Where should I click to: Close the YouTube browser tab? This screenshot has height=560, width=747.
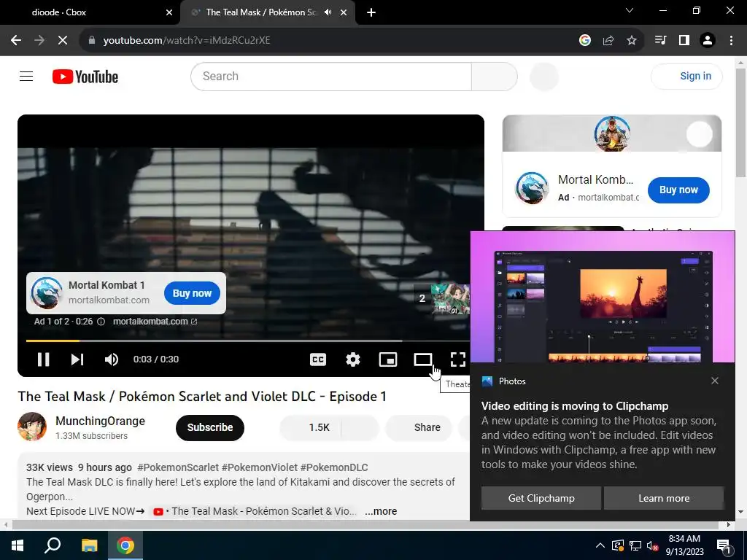pyautogui.click(x=344, y=12)
